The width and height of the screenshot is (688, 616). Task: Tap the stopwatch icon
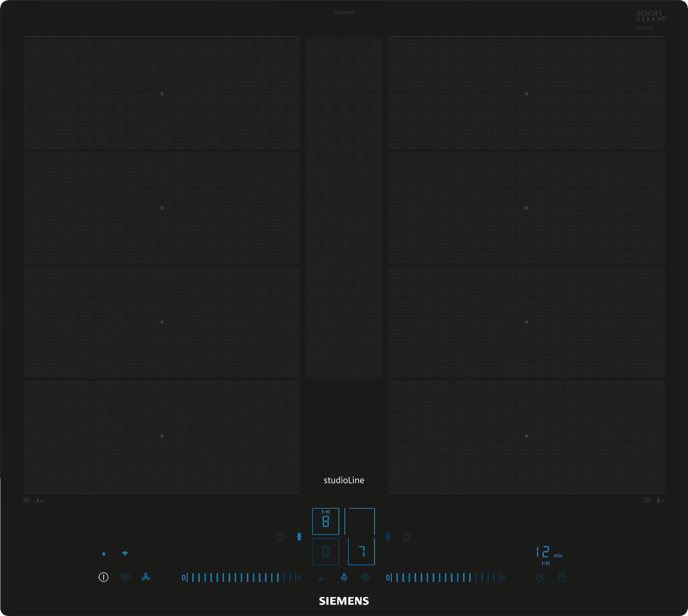562,577
